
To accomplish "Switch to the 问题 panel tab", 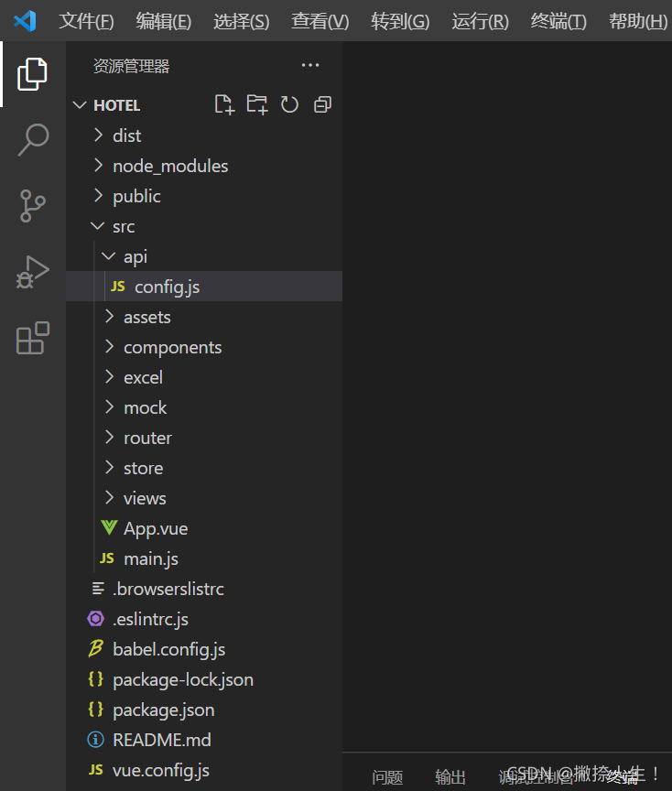I will point(387,777).
